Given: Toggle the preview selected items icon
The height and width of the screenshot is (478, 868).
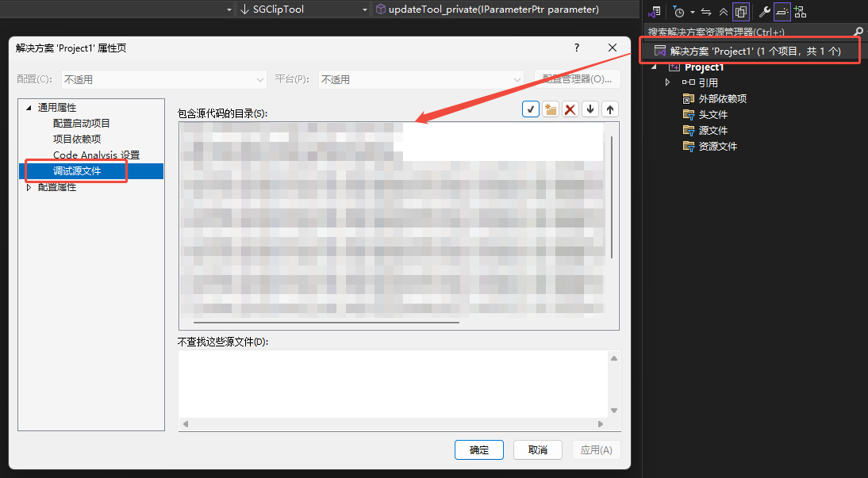Looking at the screenshot, I should [x=782, y=11].
